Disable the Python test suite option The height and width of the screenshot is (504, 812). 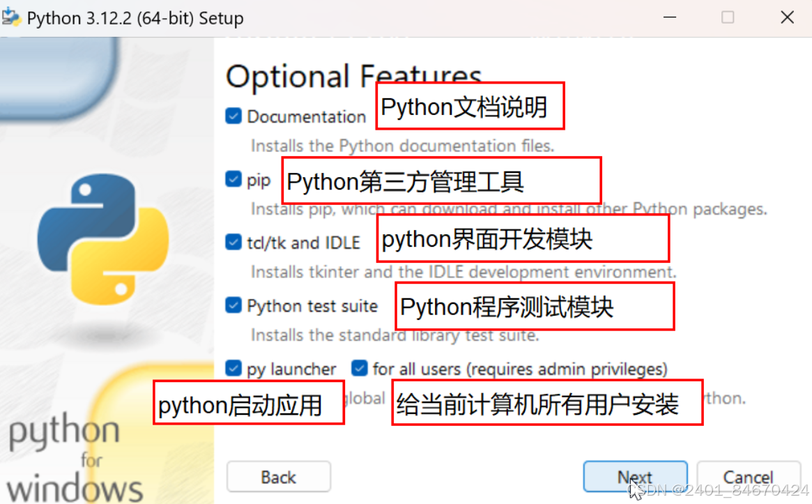tap(233, 305)
